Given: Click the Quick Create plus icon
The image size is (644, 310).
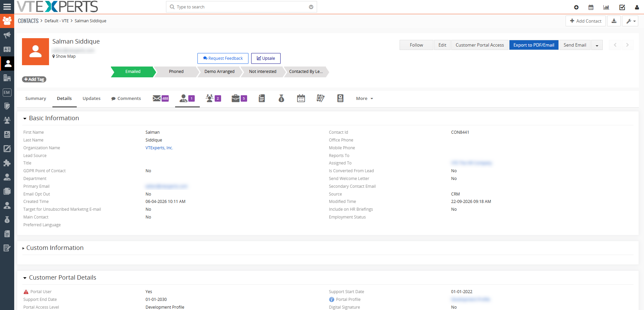Looking at the screenshot, I should [x=576, y=7].
